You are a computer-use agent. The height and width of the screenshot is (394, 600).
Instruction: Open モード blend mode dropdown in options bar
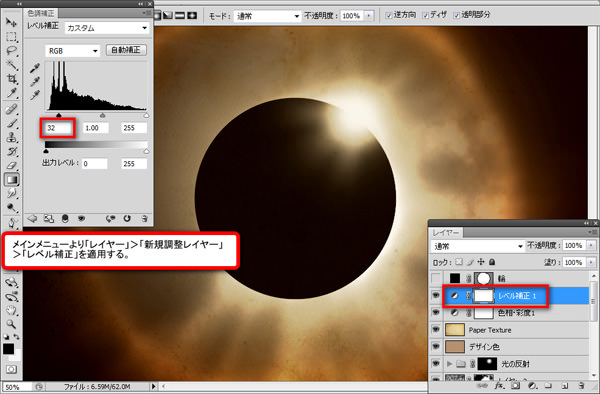pyautogui.click(x=267, y=16)
